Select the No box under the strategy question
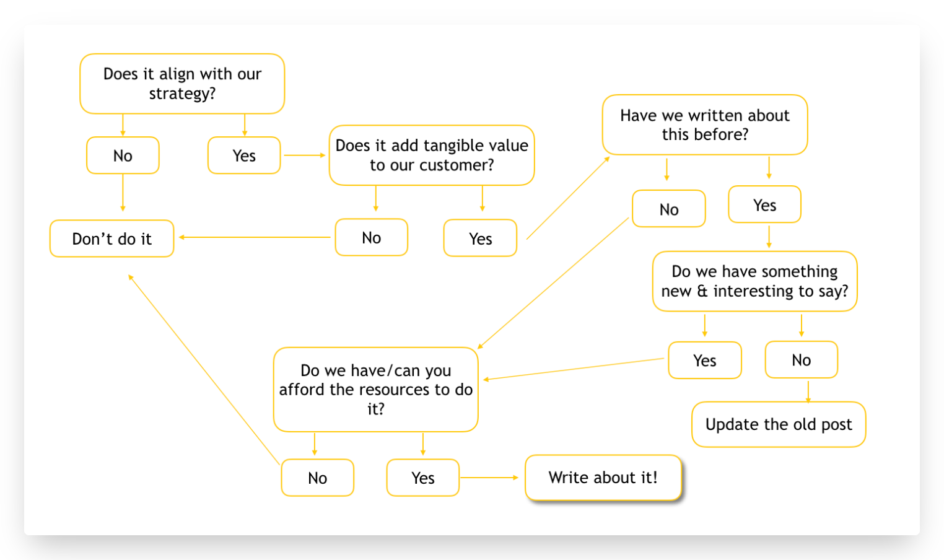944x560 pixels. point(123,155)
